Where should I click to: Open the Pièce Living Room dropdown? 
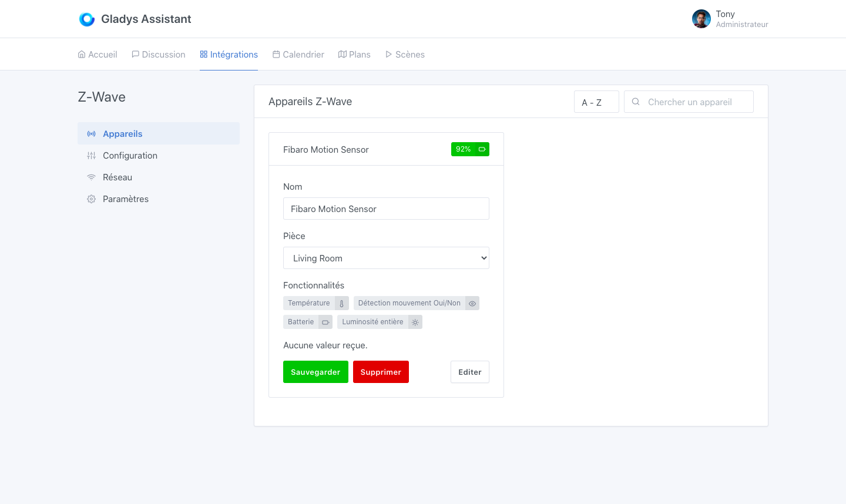coord(386,258)
